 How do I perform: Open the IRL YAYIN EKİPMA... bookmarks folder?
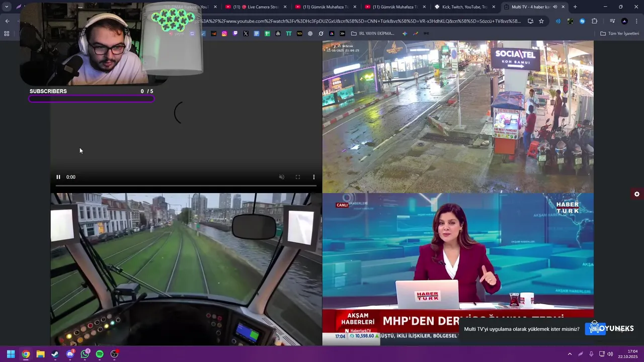pyautogui.click(x=373, y=34)
